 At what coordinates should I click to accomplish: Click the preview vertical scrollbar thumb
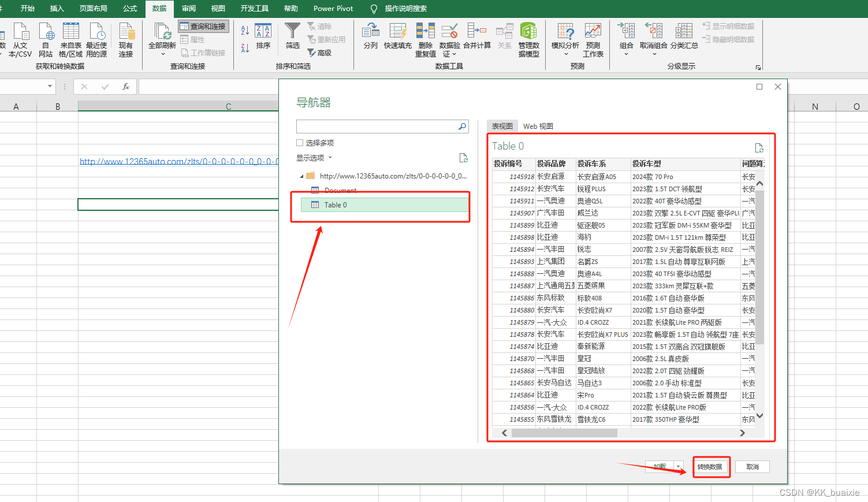pyautogui.click(x=760, y=267)
